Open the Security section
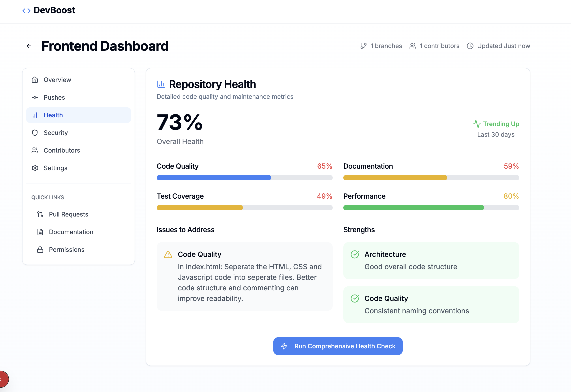571x392 pixels. (x=56, y=133)
